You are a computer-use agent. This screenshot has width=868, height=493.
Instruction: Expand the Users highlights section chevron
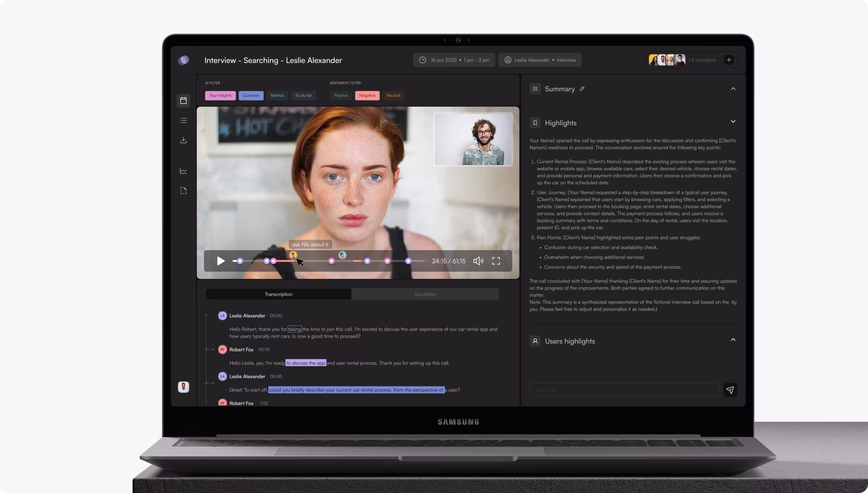[733, 340]
